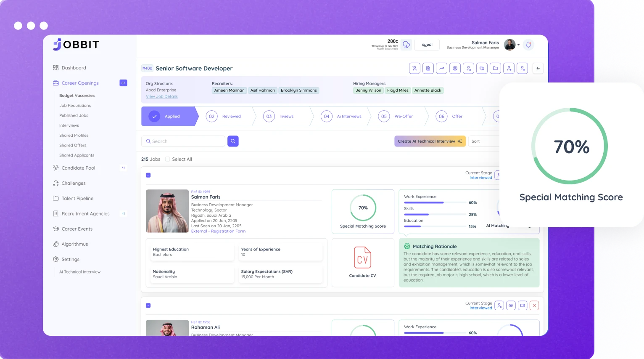644x359 pixels.
Task: Expand user profile dropdown arrow
Action: coord(518,45)
